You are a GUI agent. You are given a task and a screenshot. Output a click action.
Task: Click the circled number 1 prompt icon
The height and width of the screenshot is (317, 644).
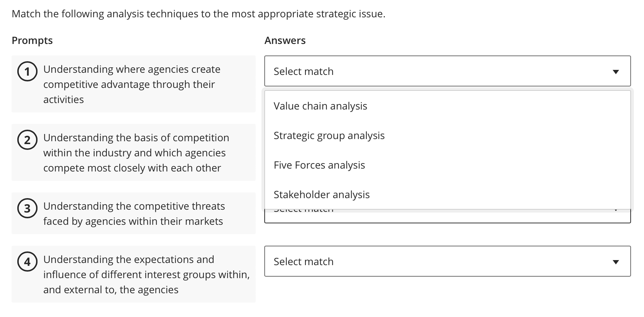[27, 72]
